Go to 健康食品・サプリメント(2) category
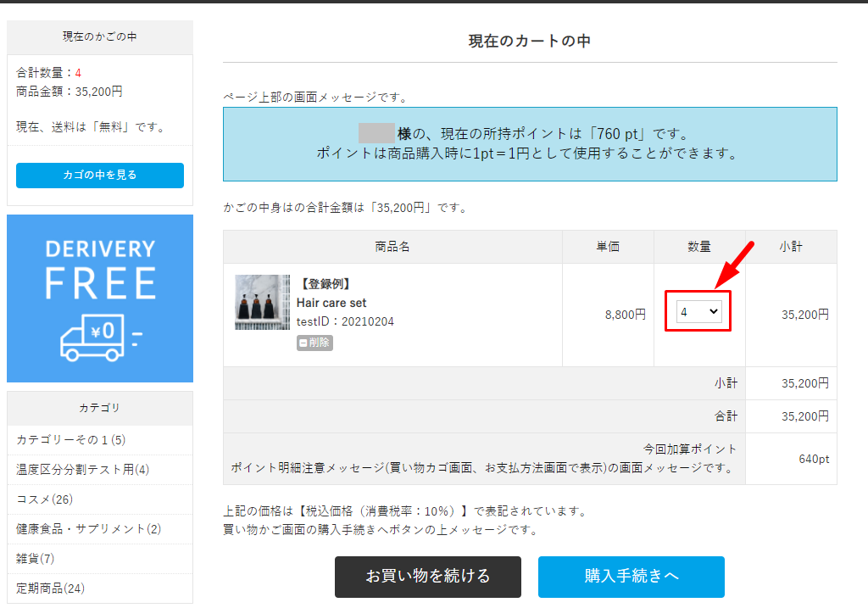 pyautogui.click(x=89, y=529)
